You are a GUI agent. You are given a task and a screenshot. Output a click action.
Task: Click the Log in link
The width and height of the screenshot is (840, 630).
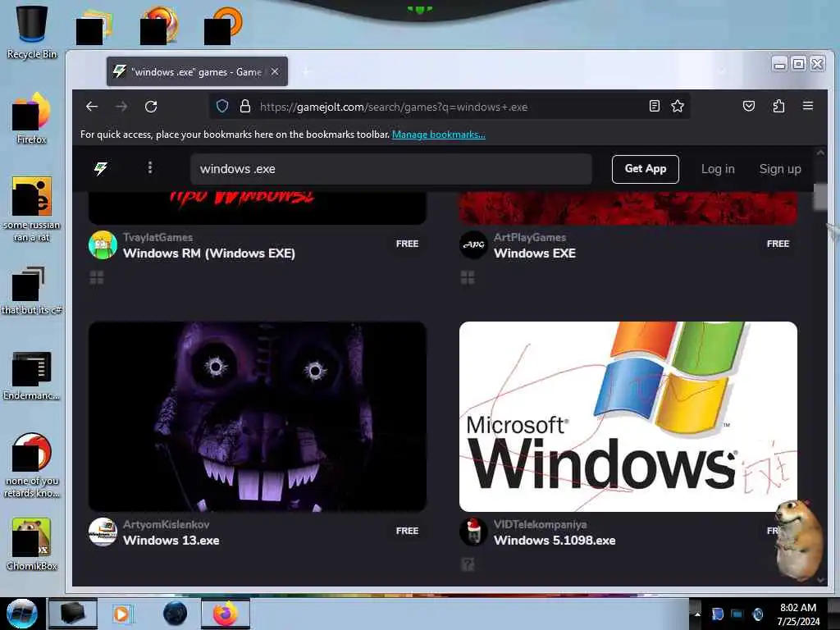[718, 169]
